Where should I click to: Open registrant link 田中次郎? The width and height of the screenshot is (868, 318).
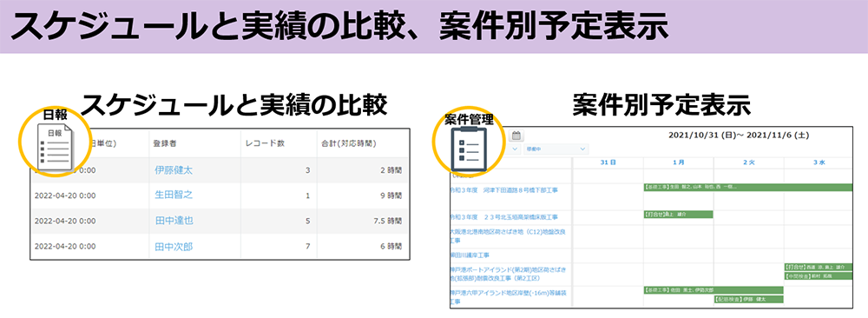pyautogui.click(x=174, y=247)
